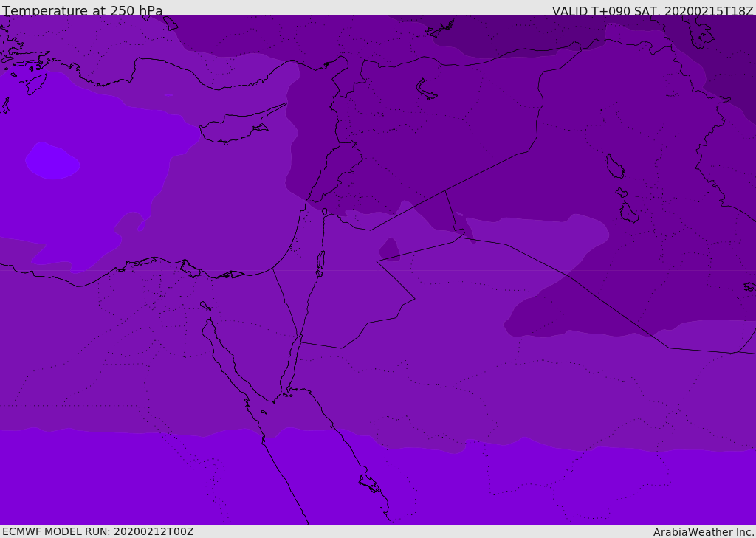Click the Sea of Galilee outline
756x538 pixels.
tap(324, 212)
